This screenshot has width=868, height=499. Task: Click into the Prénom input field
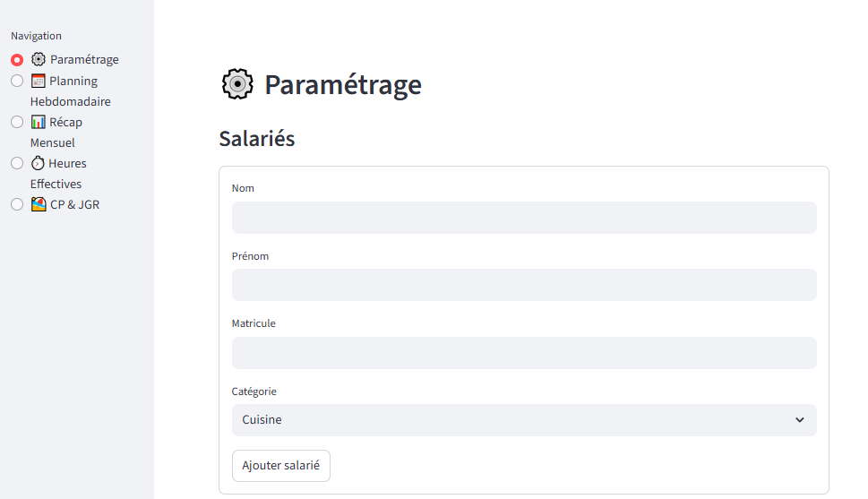point(524,285)
